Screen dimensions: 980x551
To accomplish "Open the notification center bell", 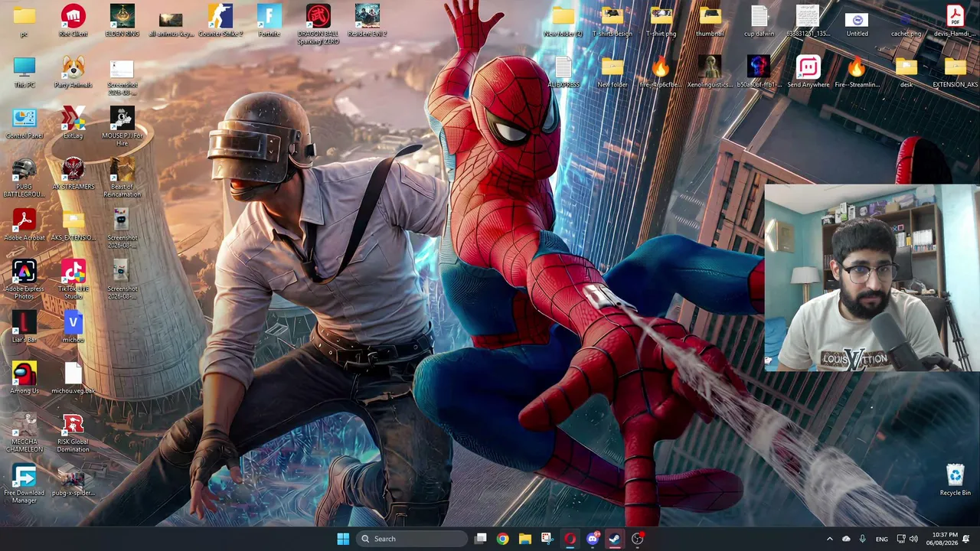I will pyautogui.click(x=966, y=539).
